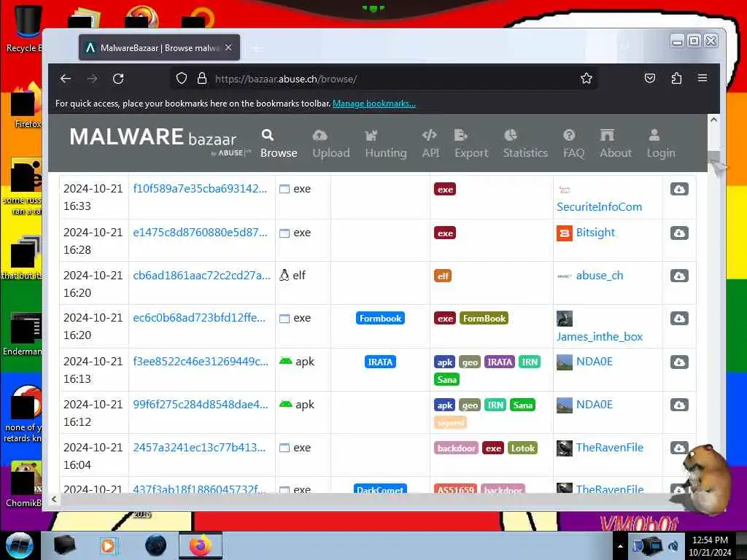Download the e1475c8d8760880e5d87 sample
The width and height of the screenshot is (747, 560).
(679, 233)
